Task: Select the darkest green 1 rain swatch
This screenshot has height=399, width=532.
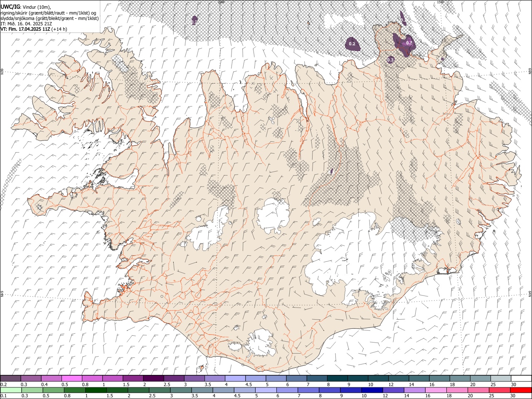Action: 96,390
